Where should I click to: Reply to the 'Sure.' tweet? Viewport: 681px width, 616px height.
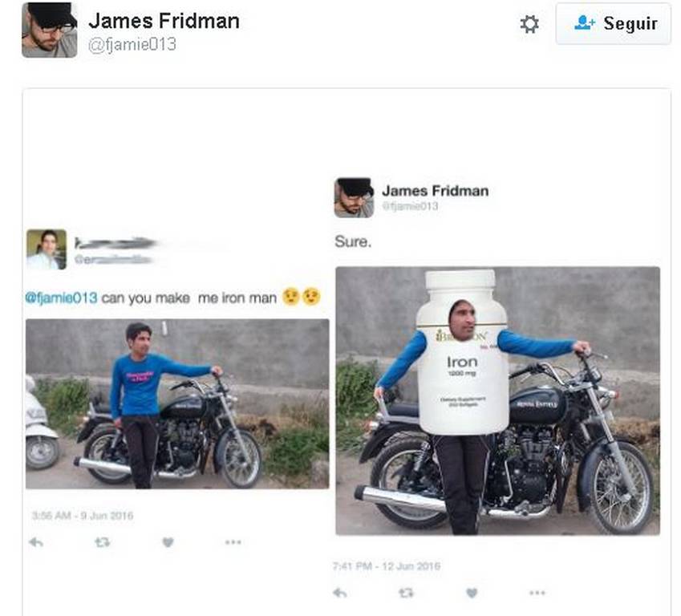coord(339,593)
